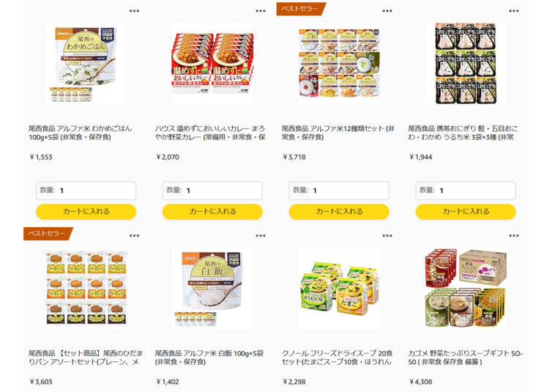Open three-dot menu on 白飯 product card

[261, 235]
